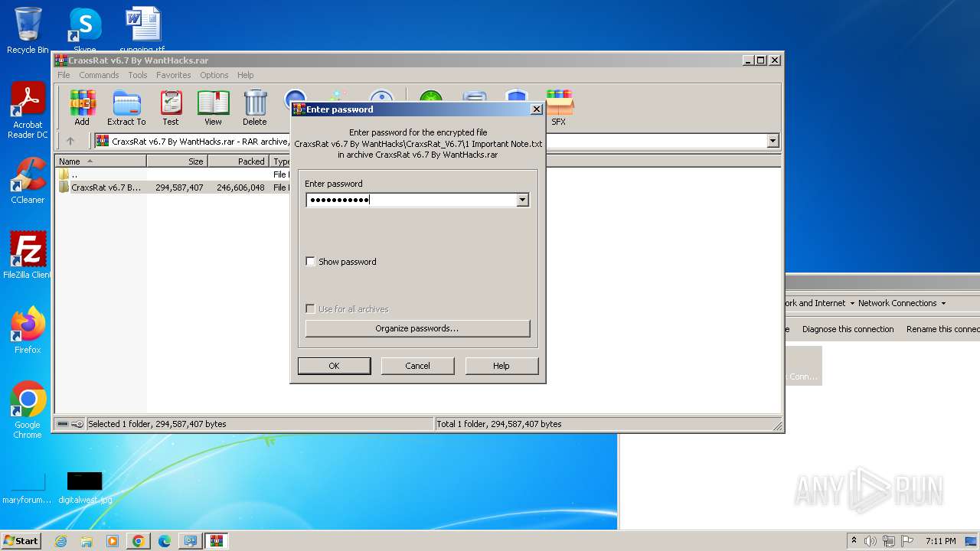Open the maryforum desktop file
The height and width of the screenshot is (551, 980).
pyautogui.click(x=28, y=487)
